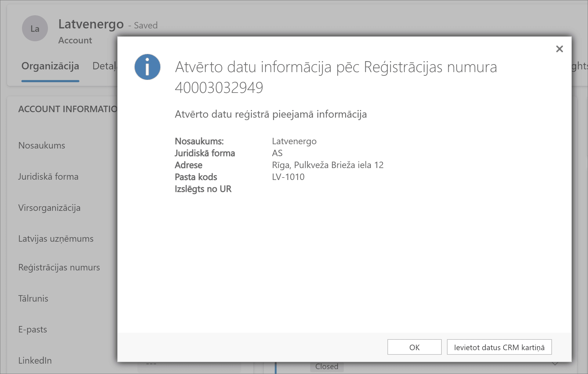The image size is (588, 374).
Task: Click the OK button
Action: coord(414,347)
